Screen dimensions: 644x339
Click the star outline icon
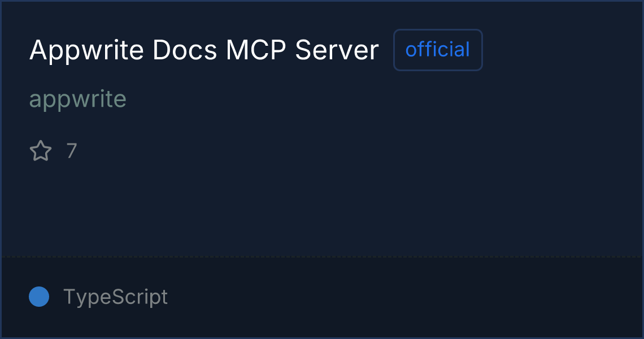point(41,151)
